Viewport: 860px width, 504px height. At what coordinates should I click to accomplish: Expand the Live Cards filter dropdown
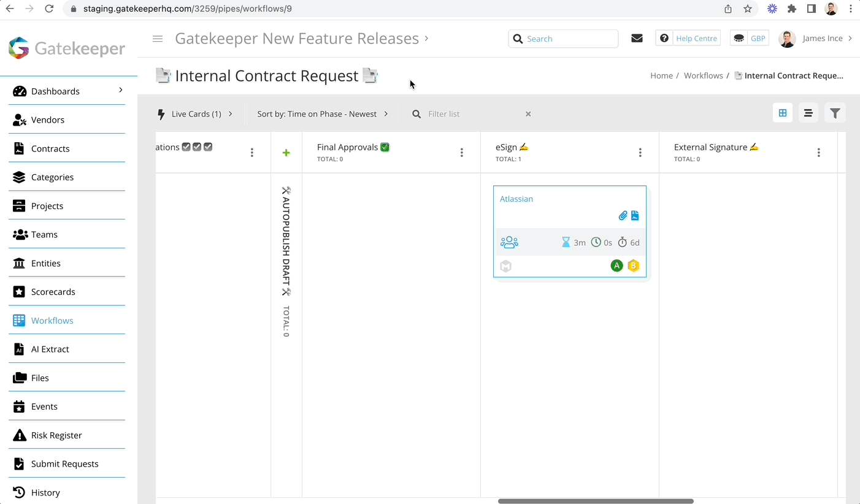pos(196,113)
